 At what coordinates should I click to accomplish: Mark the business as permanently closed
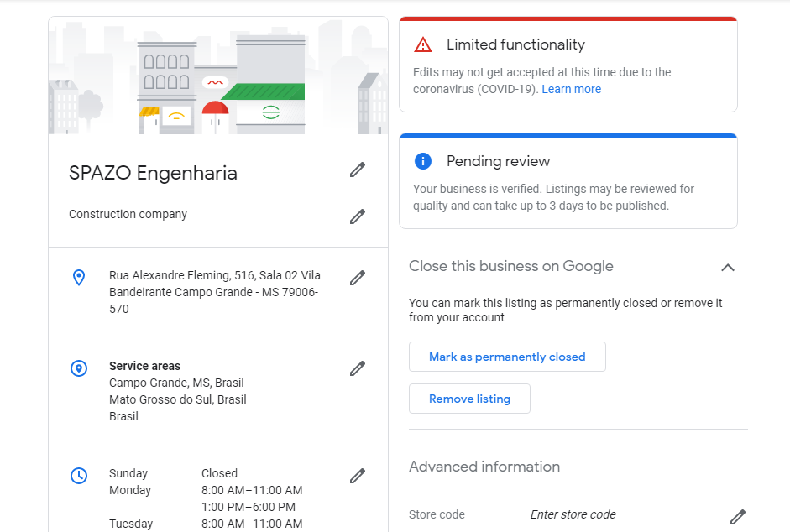[507, 357]
